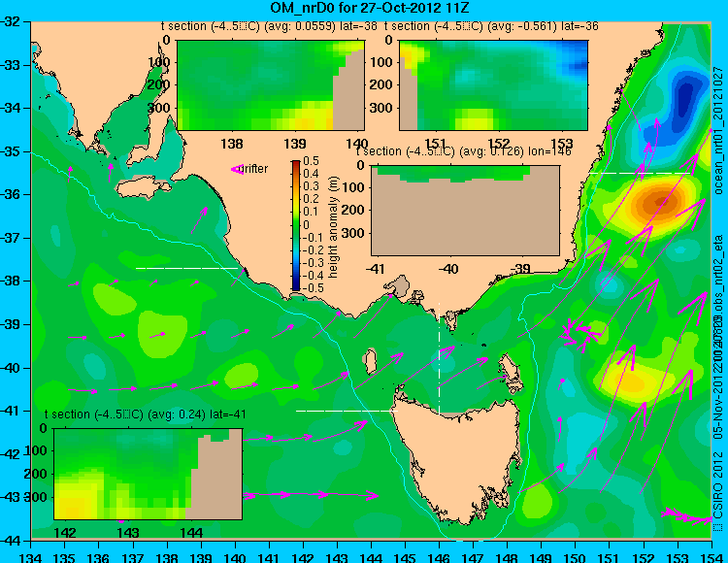Click longitude label '150' on bottom axis

576,557
